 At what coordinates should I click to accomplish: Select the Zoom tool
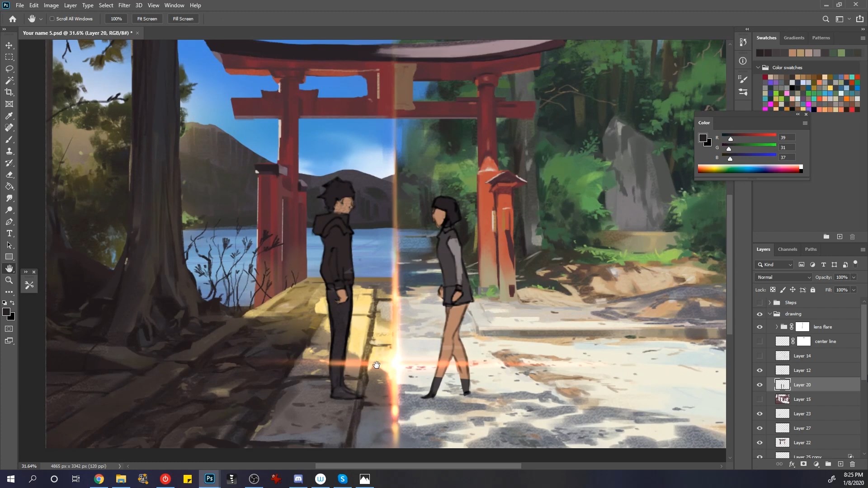coord(9,280)
